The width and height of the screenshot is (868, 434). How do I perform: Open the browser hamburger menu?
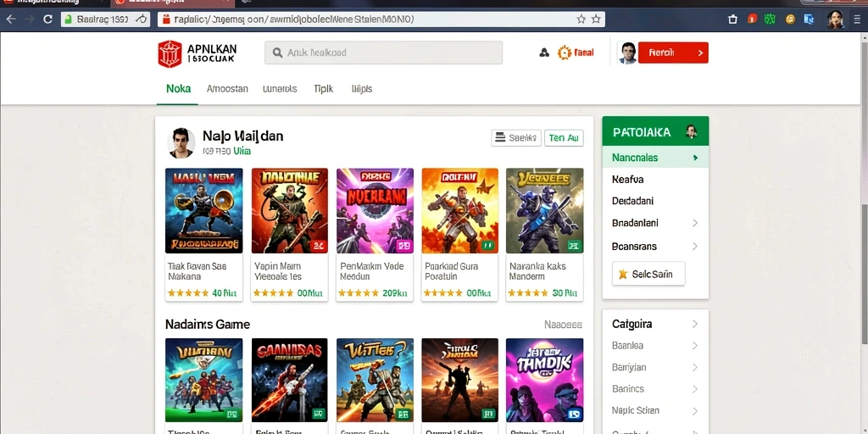pos(857,19)
